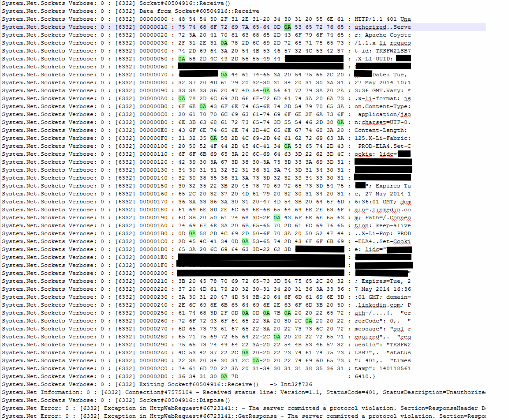
Task: Click the decoded text '7 May 2014 16:36'
Action: (382, 289)
